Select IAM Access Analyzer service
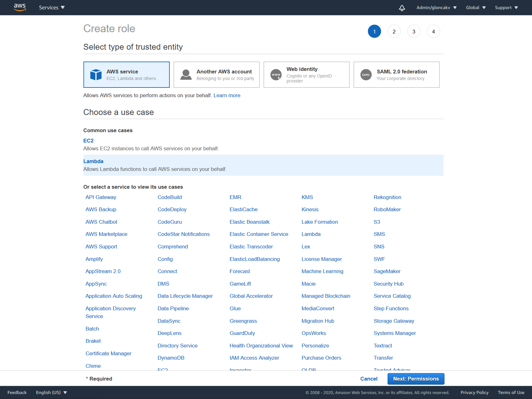 [254, 358]
